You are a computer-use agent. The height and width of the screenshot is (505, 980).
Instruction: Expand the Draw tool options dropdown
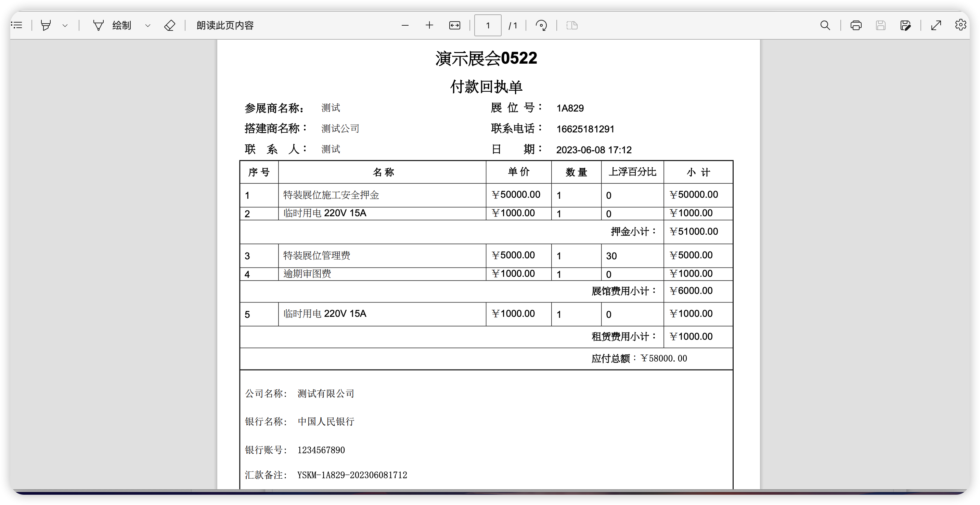[x=148, y=25]
